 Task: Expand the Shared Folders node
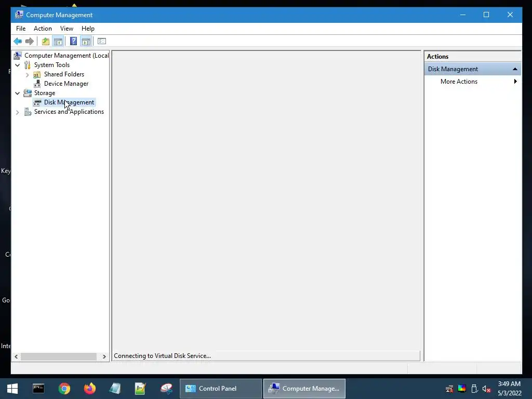27,74
